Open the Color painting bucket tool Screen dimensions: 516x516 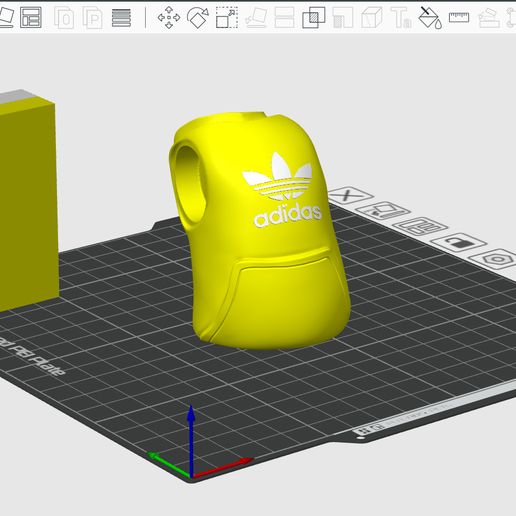(430, 17)
